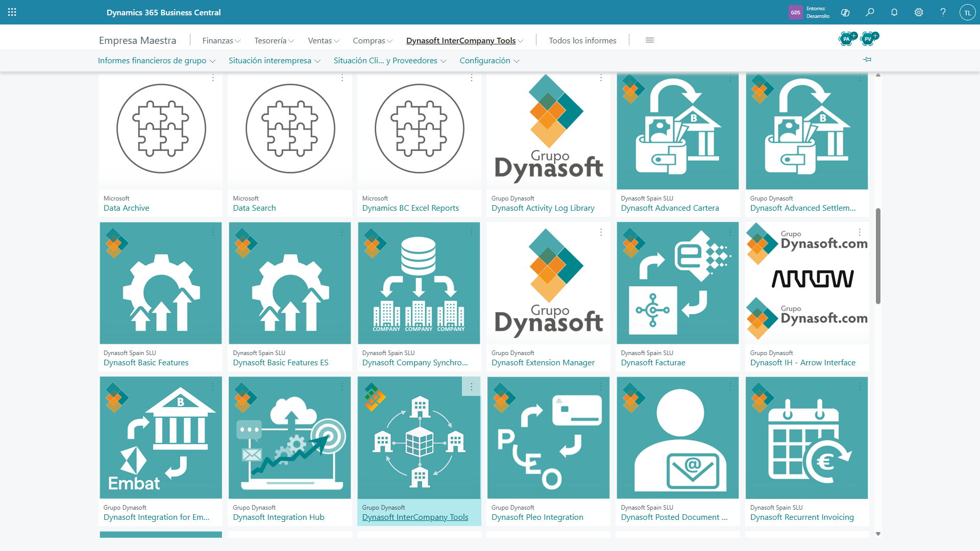Click Dynamics 365 Business Central title
Screen dimensions: 980x551
[x=163, y=12]
